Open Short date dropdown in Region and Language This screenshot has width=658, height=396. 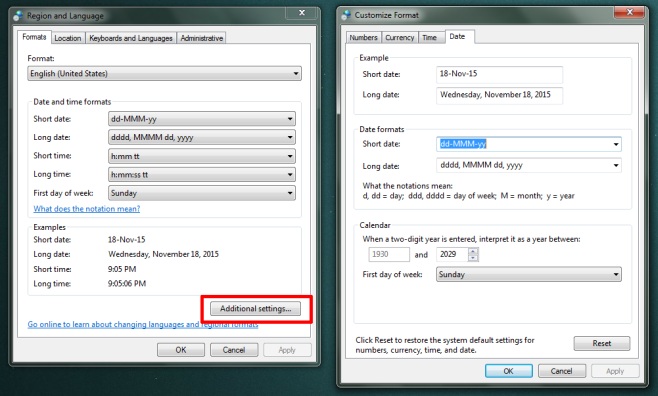click(x=202, y=119)
